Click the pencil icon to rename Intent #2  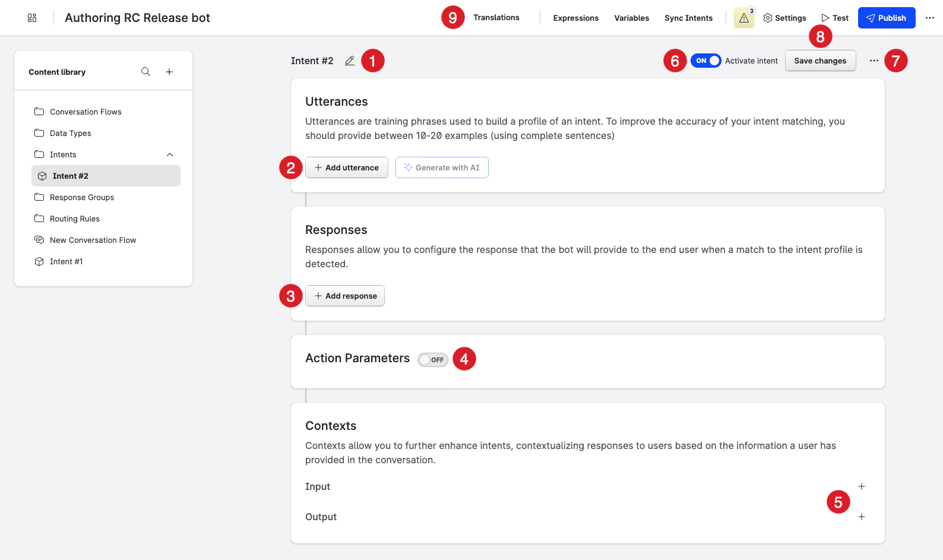click(x=350, y=61)
